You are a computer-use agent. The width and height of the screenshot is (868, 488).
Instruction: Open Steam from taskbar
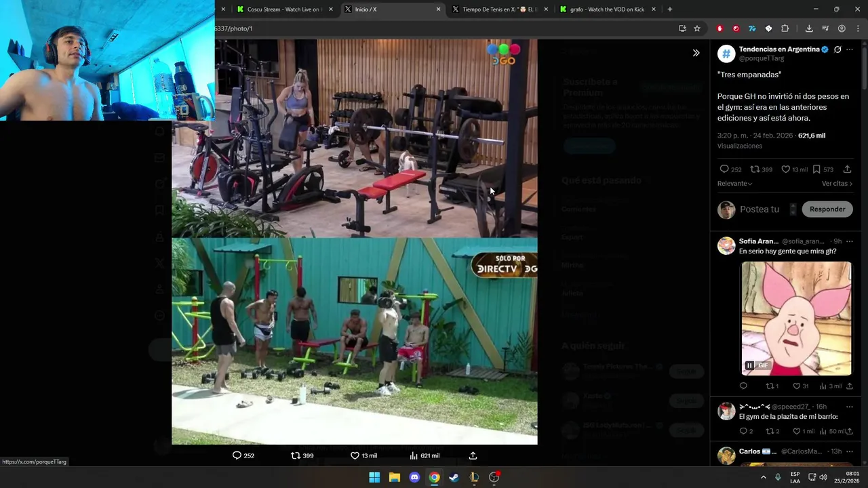pyautogui.click(x=454, y=477)
